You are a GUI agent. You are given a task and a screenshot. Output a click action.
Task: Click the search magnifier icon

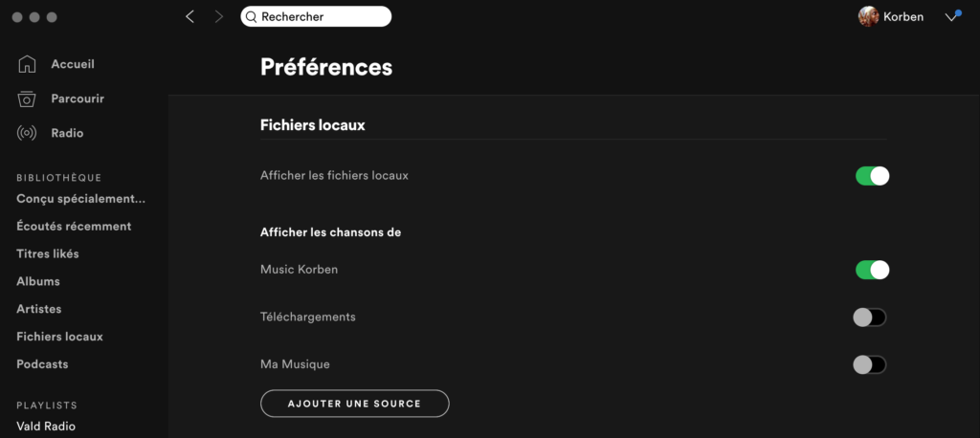[x=252, y=17]
